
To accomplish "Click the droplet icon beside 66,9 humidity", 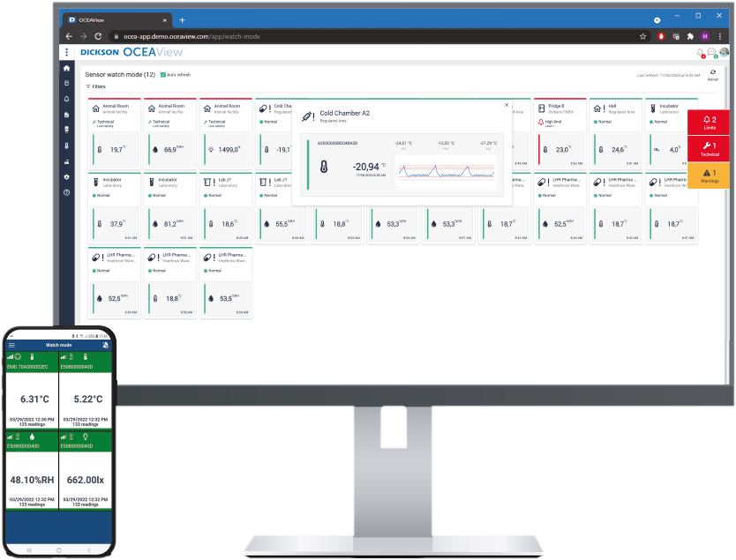I will click(x=155, y=150).
